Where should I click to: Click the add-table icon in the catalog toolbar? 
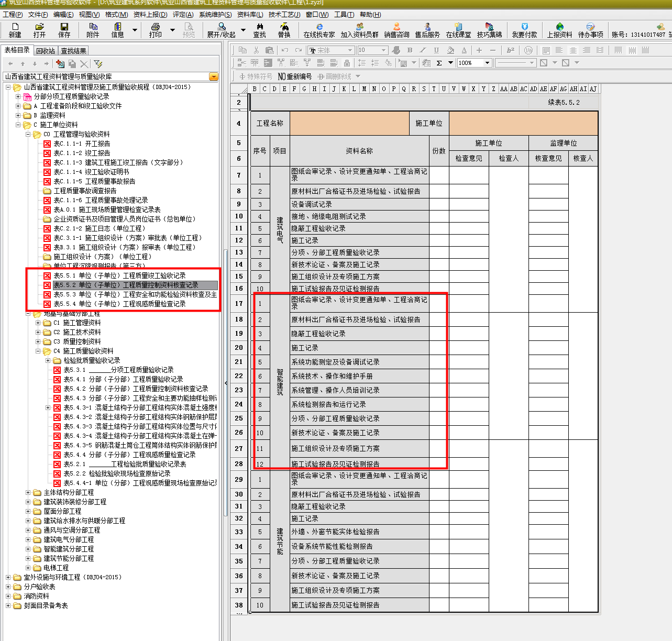(60, 63)
